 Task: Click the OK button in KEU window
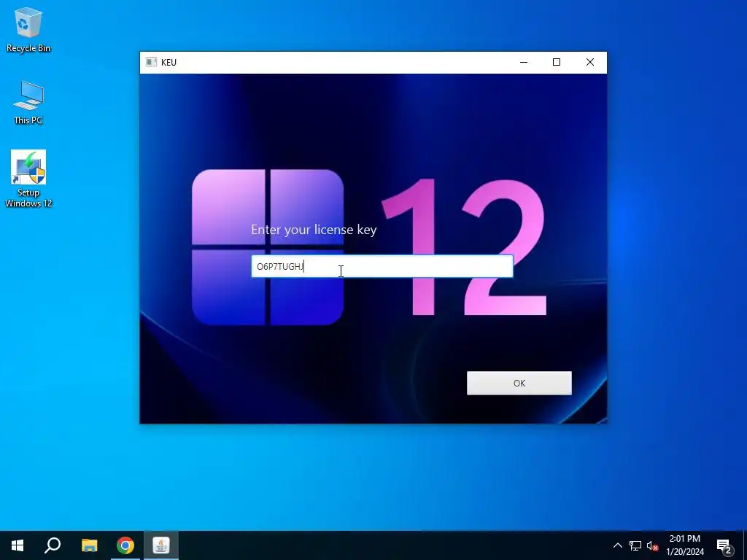519,383
